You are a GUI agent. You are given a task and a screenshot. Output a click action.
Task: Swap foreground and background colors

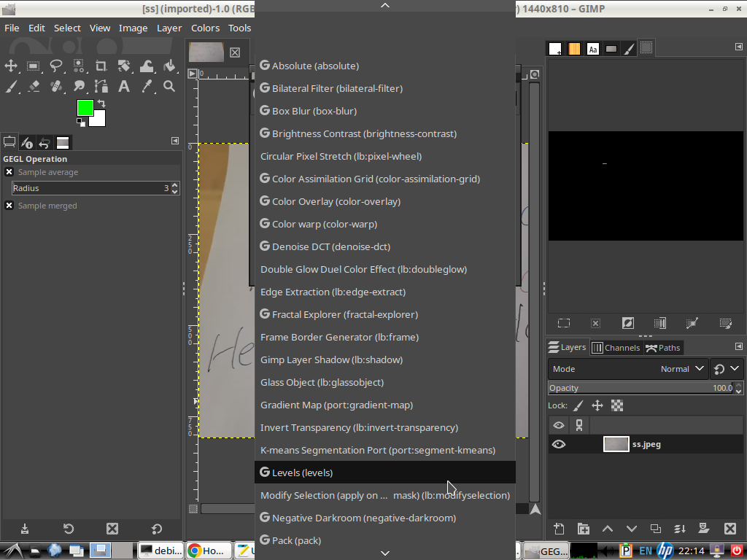coord(101,104)
